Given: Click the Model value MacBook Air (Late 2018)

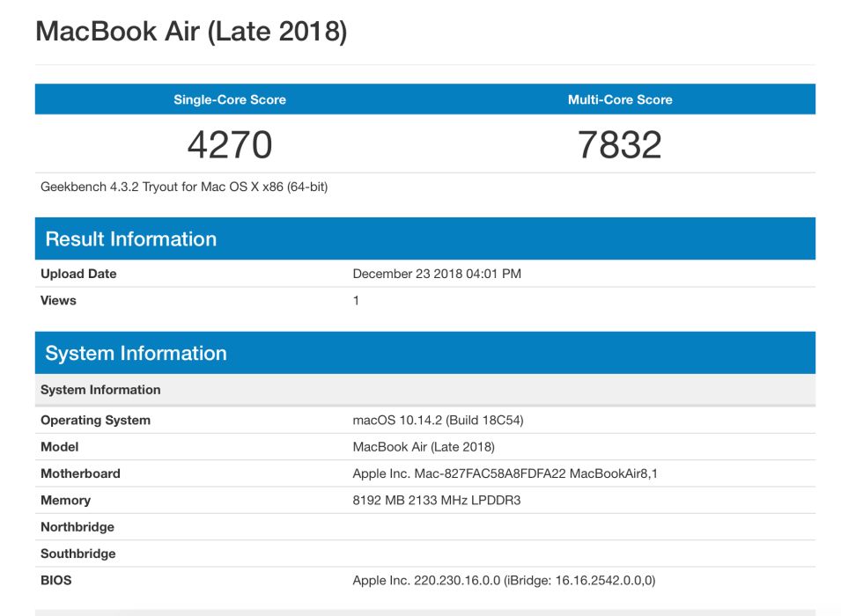Looking at the screenshot, I should point(424,446).
